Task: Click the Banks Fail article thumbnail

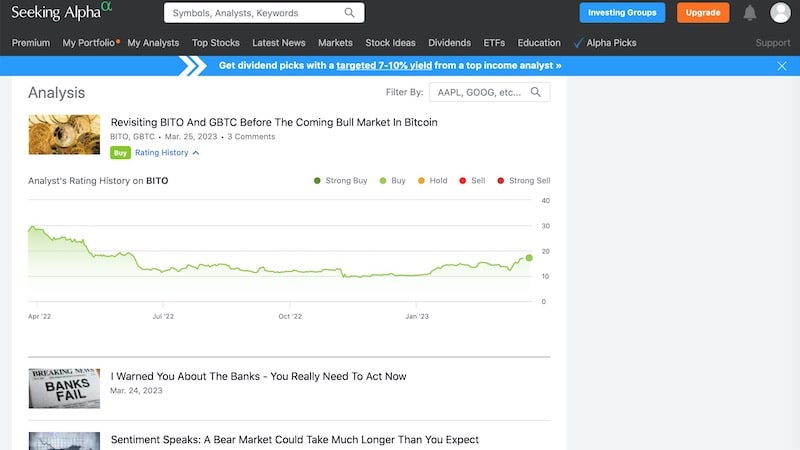Action: pos(64,388)
